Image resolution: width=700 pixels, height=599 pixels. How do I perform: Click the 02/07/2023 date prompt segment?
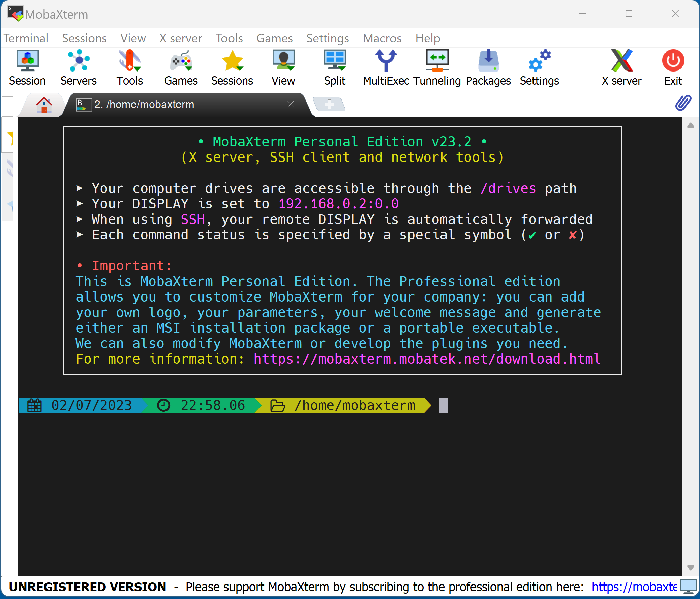(x=83, y=405)
